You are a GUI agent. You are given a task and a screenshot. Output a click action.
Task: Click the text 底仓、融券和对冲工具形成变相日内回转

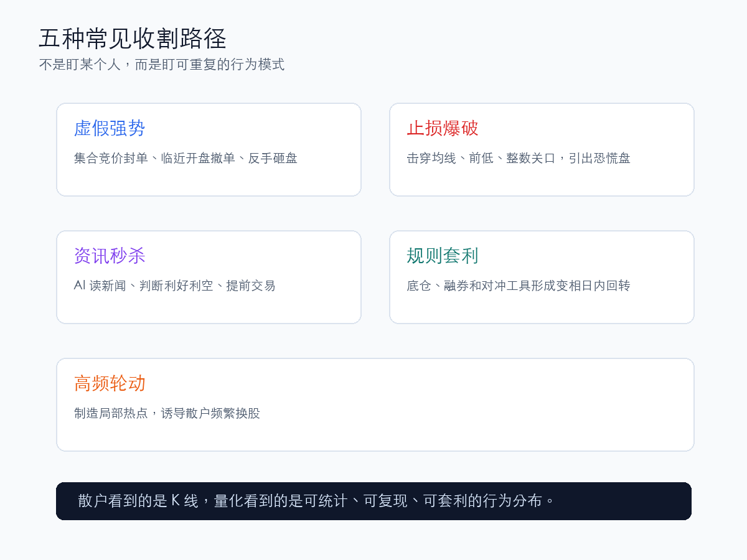coord(519,286)
